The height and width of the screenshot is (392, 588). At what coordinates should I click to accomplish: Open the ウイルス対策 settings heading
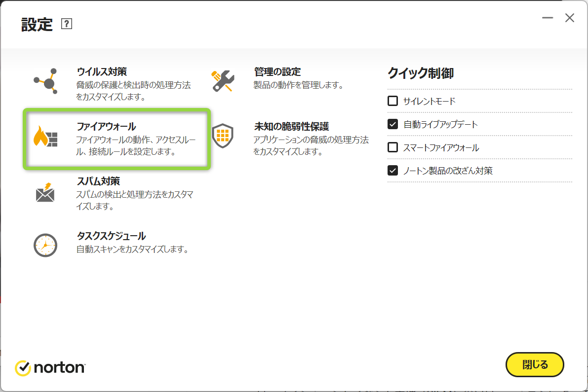click(x=102, y=72)
